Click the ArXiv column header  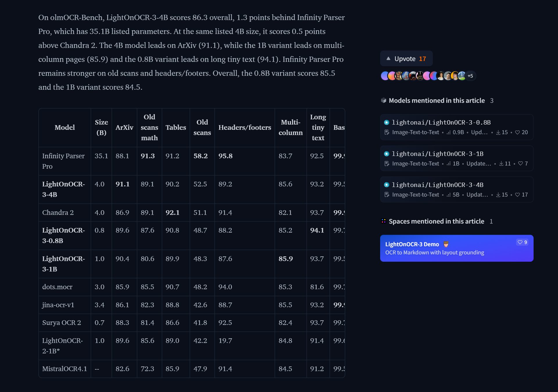pos(124,127)
